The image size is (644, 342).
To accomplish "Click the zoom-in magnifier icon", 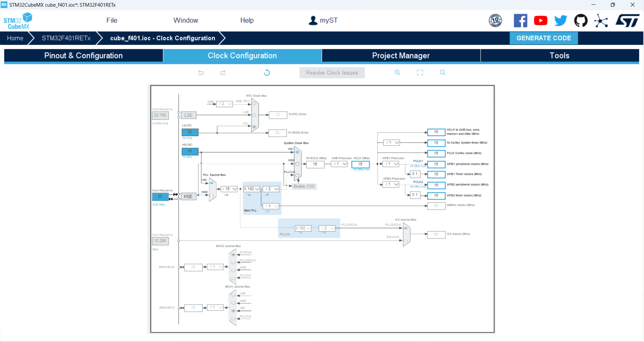I will [x=397, y=72].
